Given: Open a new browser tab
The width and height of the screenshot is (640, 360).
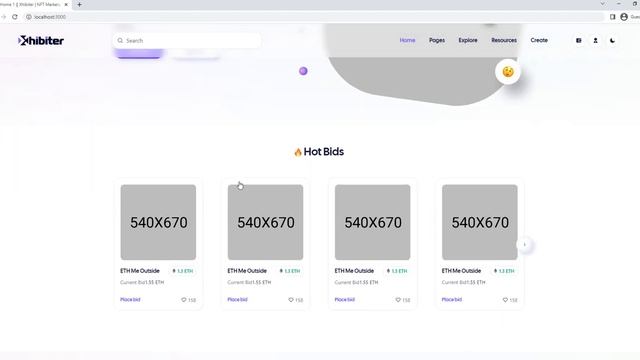Looking at the screenshot, I should click(79, 4).
